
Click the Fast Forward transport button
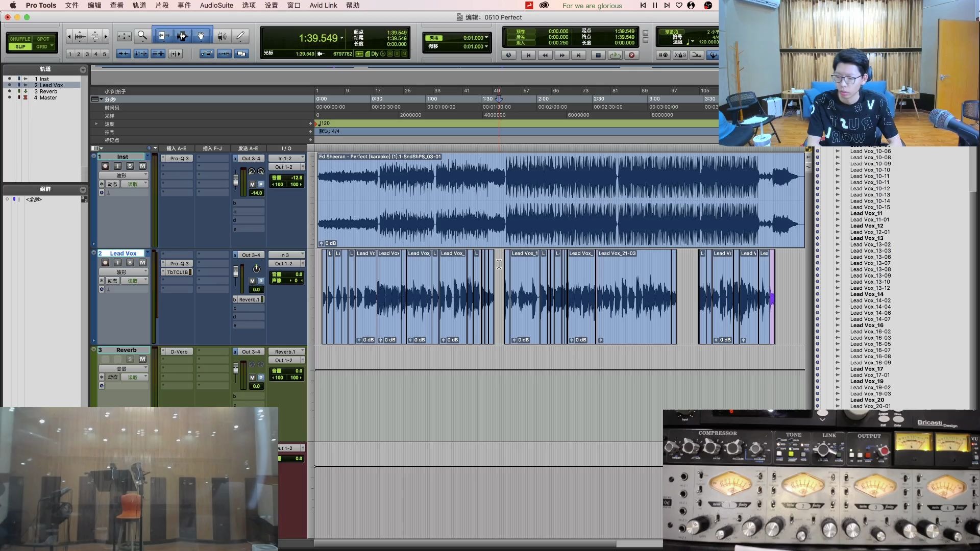(562, 55)
